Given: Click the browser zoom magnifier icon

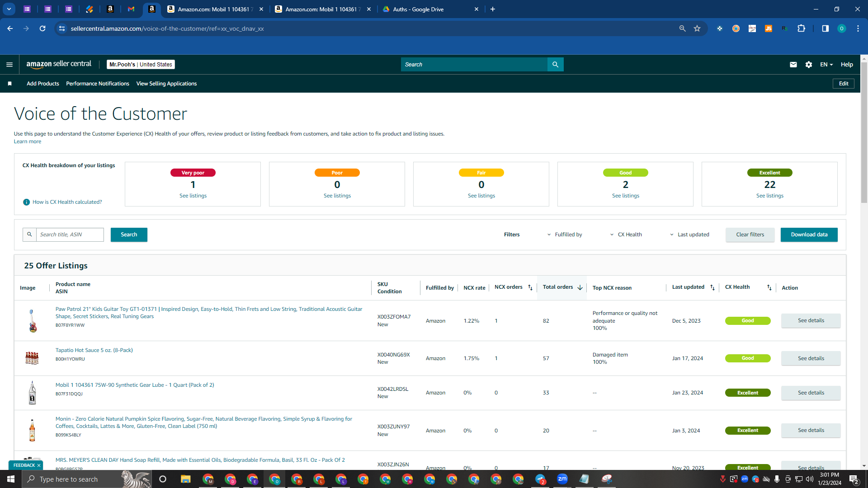Looking at the screenshot, I should (x=682, y=28).
